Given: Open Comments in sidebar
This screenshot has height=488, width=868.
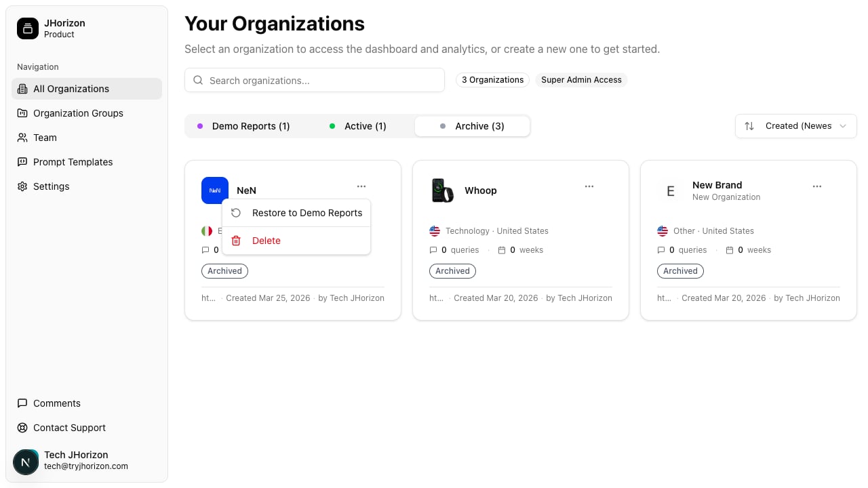Looking at the screenshot, I should coord(87,403).
